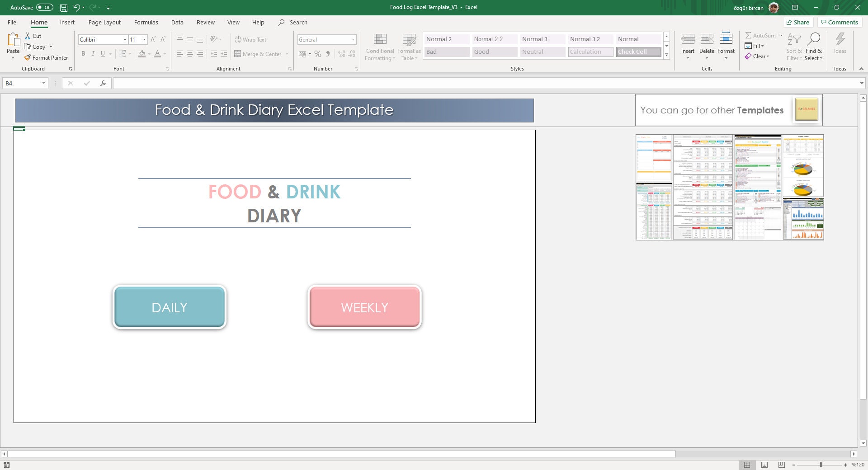Click the DAILY button
Screen dimensions: 868x470
[169, 307]
